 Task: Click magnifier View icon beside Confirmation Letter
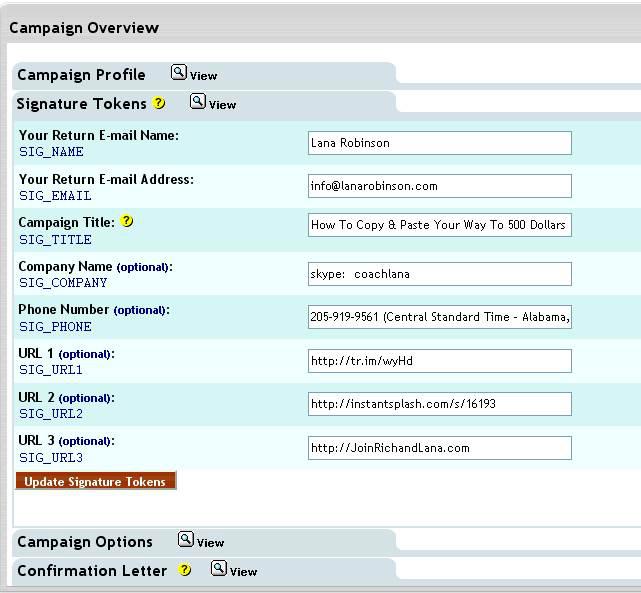(x=219, y=569)
